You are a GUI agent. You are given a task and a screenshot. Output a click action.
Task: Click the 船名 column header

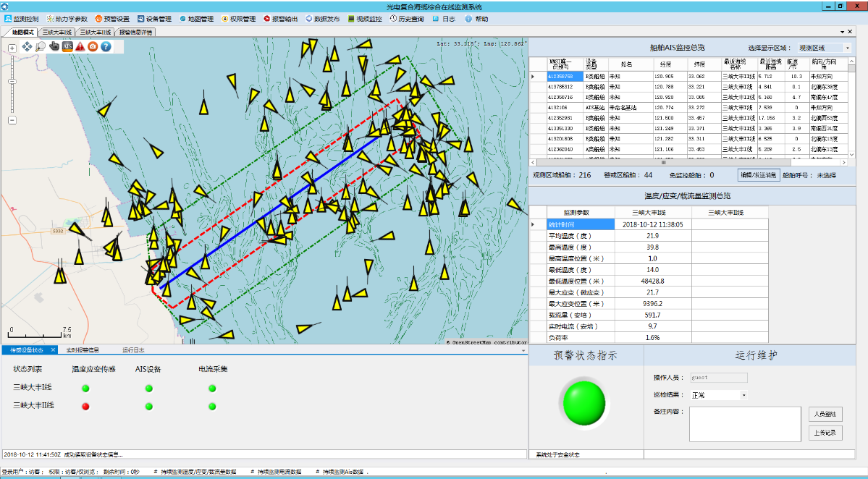click(x=627, y=64)
